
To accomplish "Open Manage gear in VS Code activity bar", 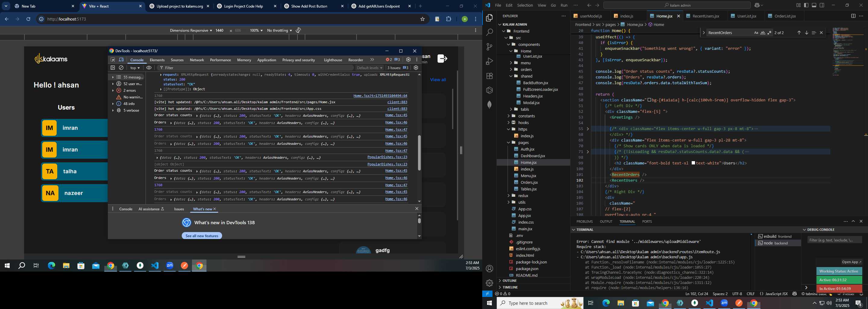I will (489, 283).
